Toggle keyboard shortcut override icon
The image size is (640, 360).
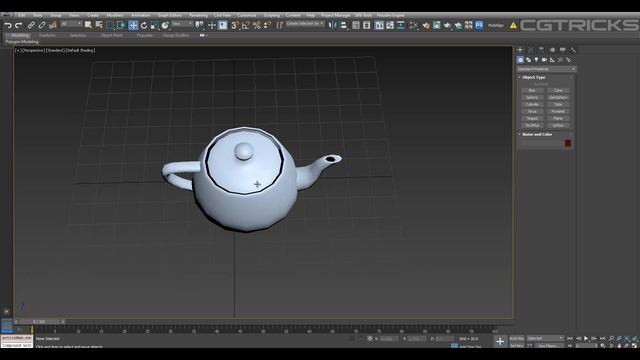pyautogui.click(x=222, y=25)
